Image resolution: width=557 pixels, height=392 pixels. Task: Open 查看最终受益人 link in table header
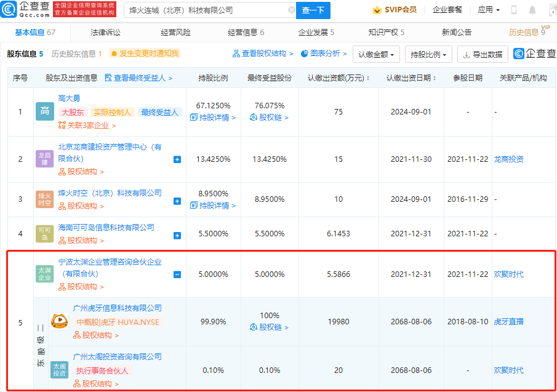tap(139, 78)
